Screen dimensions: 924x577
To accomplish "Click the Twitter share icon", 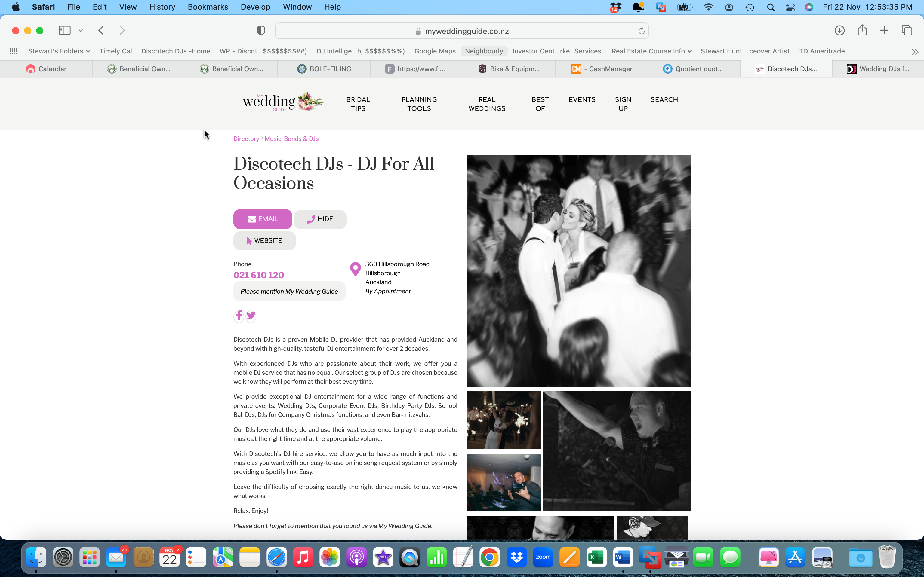I will (x=251, y=316).
